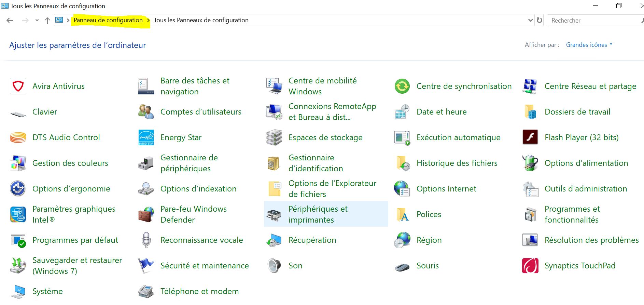Click the Energy Star icon

pyautogui.click(x=146, y=137)
